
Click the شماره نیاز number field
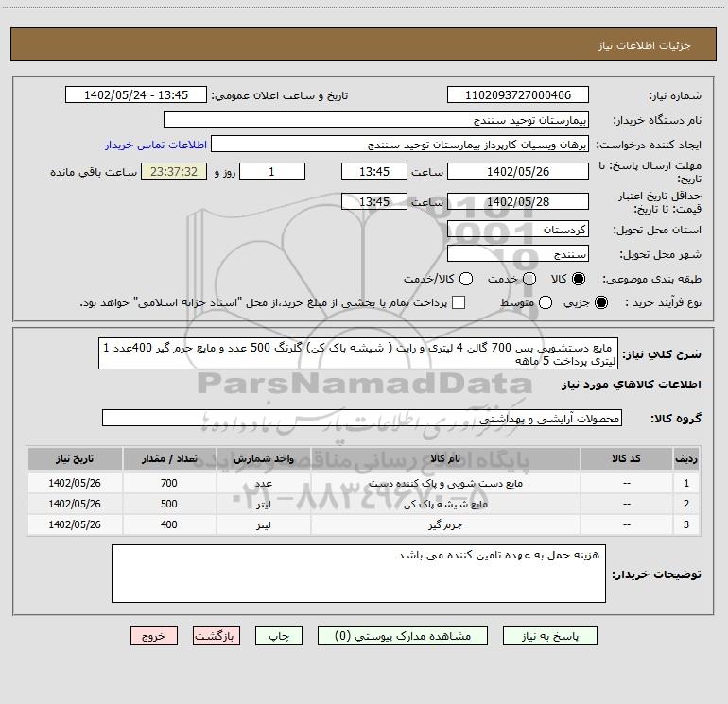pos(517,95)
